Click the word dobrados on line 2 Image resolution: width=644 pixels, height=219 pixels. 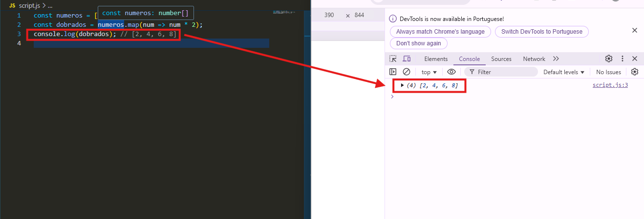[x=71, y=24]
